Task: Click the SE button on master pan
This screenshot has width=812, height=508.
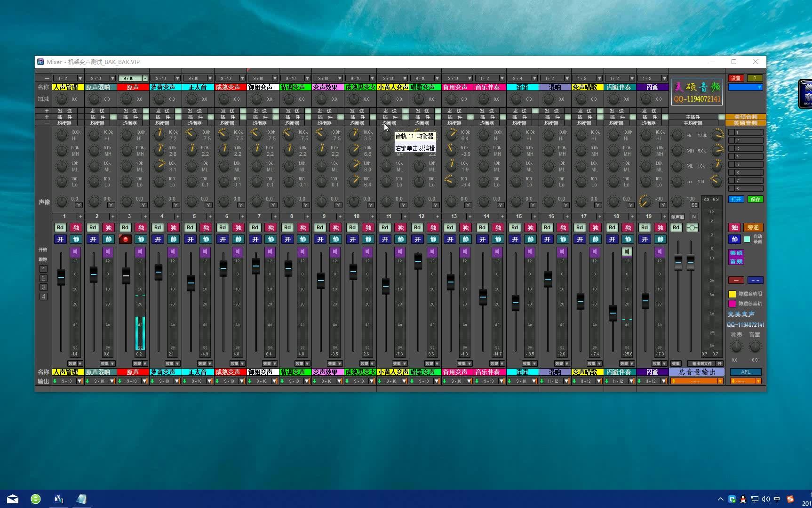Action: pyautogui.click(x=694, y=205)
